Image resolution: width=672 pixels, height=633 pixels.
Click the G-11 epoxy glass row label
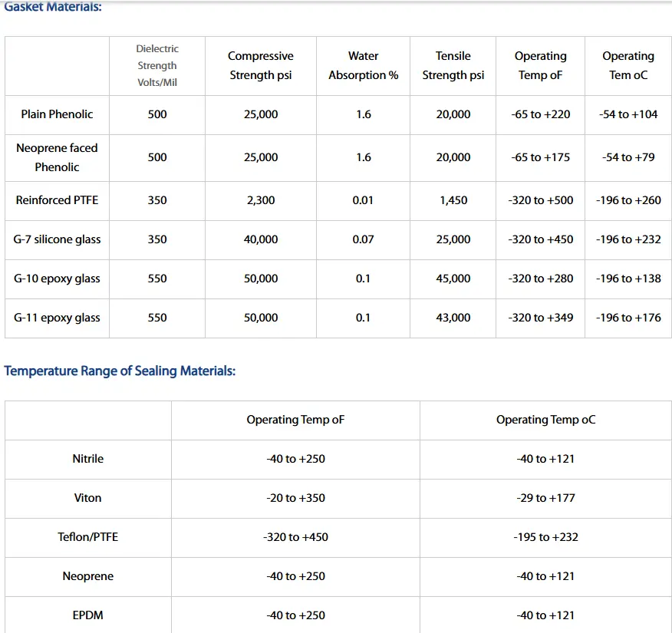pos(58,318)
